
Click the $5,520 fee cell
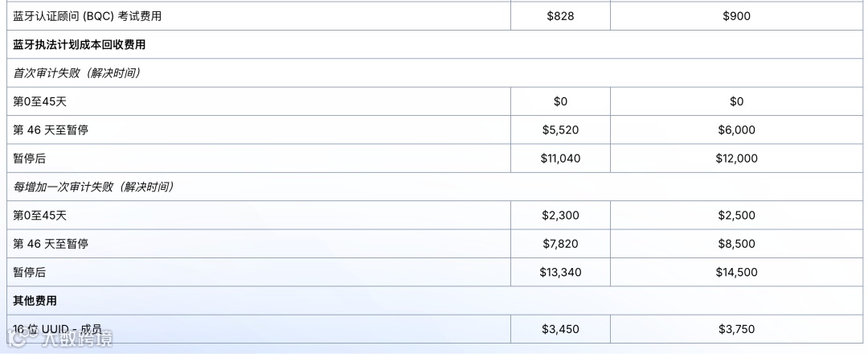point(560,130)
